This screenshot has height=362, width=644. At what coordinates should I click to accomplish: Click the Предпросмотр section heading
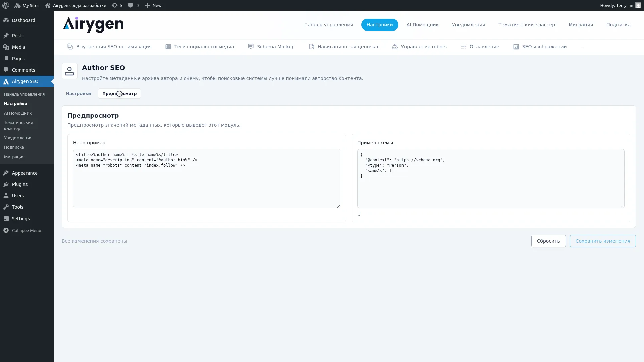(93, 116)
